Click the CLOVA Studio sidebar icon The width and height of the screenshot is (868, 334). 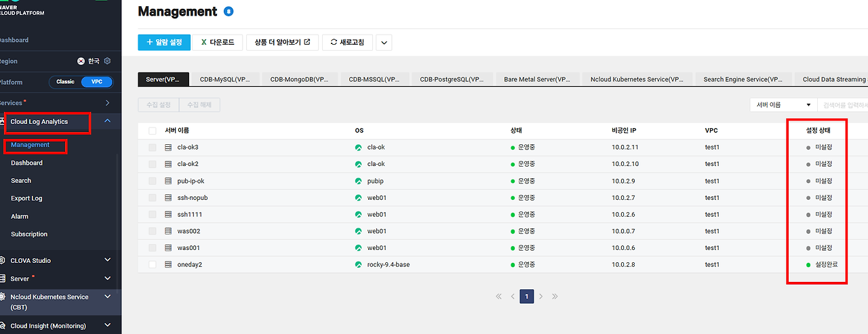point(3,260)
